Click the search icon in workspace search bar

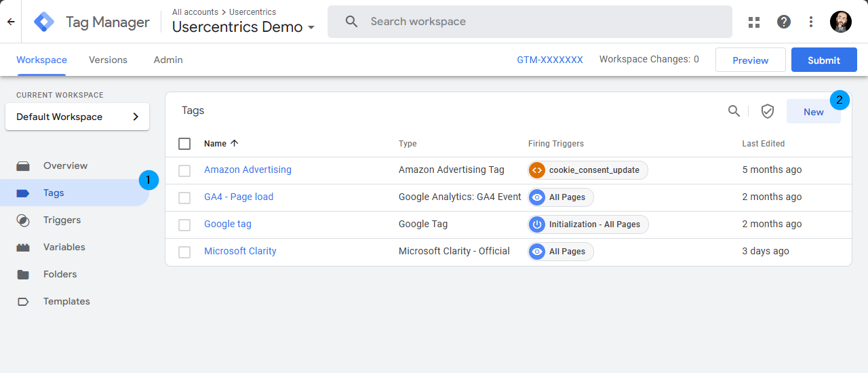pos(351,22)
